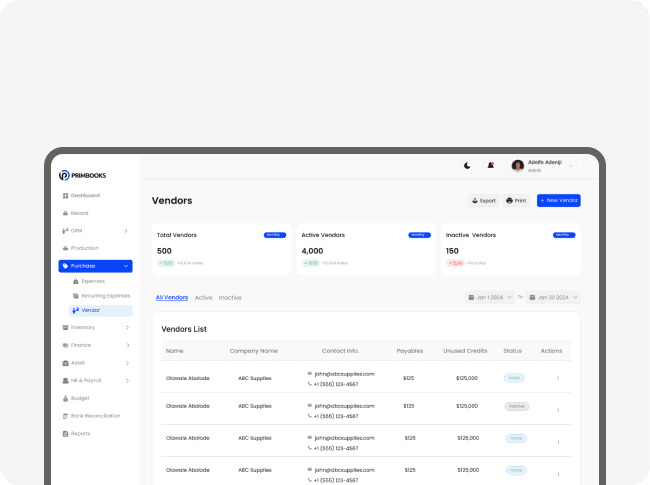
Task: Collapse the Purchase menu chevron
Action: tap(126, 266)
